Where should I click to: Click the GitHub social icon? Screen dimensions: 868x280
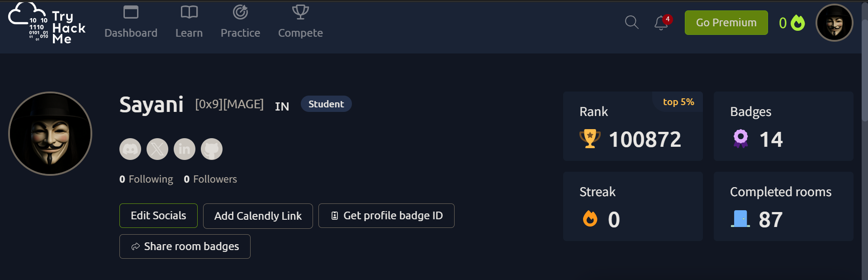click(x=211, y=149)
